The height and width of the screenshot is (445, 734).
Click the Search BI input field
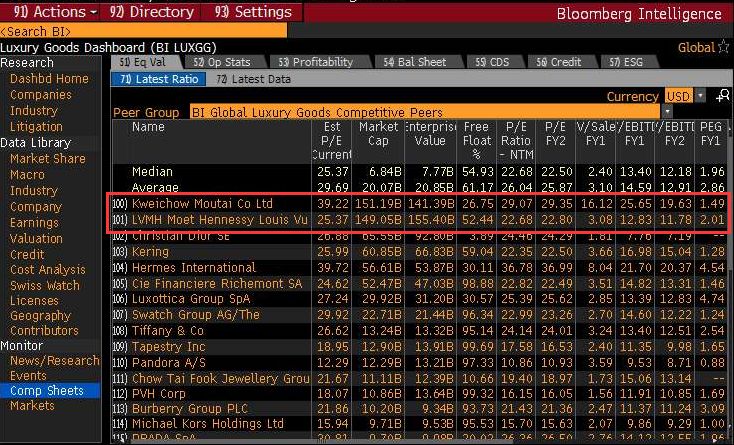tap(143, 31)
